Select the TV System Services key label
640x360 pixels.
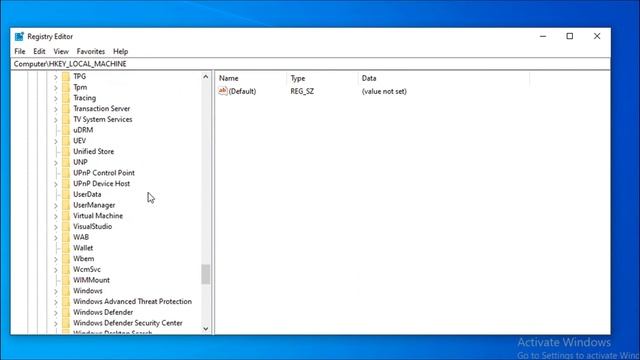(x=102, y=120)
